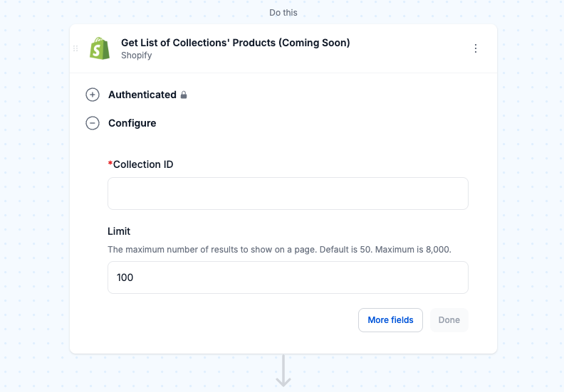Toggle the Authenticated section heading
Screen dimensions: 564x392
point(142,95)
